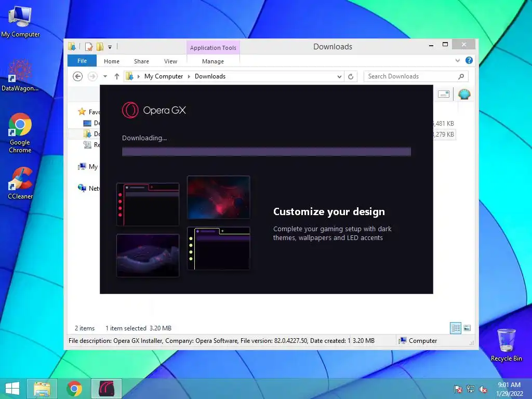This screenshot has height=399, width=532.
Task: Click the muted volume tray icon
Action: [483, 389]
